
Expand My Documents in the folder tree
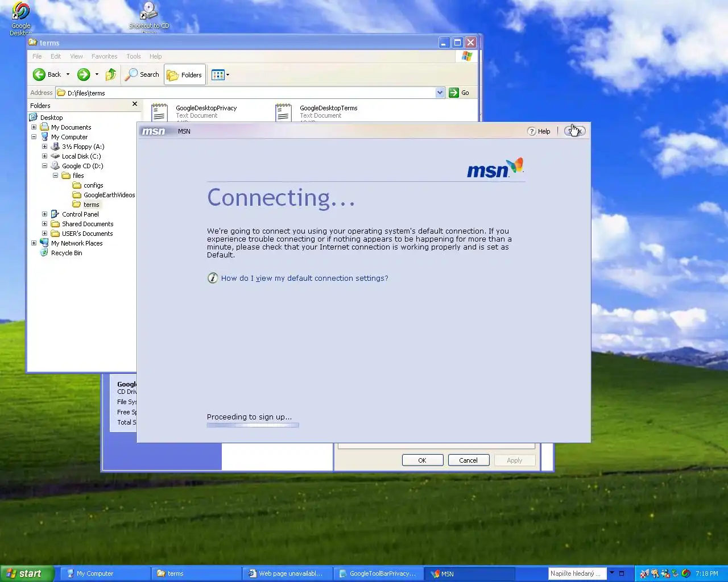[x=34, y=127]
